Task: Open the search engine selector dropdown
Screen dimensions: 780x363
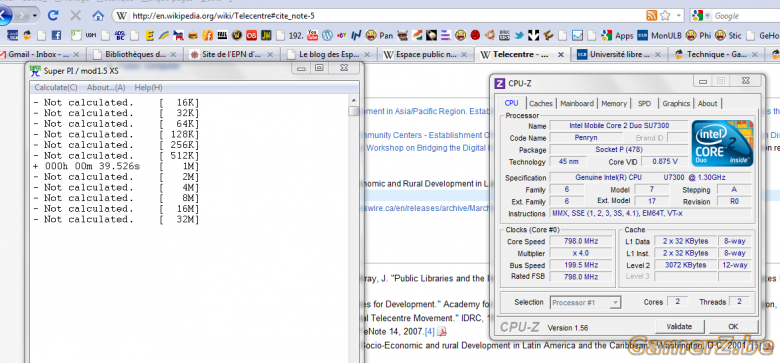Action: click(x=708, y=16)
